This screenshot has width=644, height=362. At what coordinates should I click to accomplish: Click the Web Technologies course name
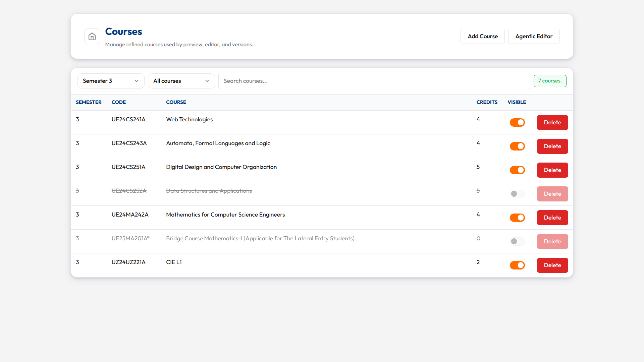[189, 119]
